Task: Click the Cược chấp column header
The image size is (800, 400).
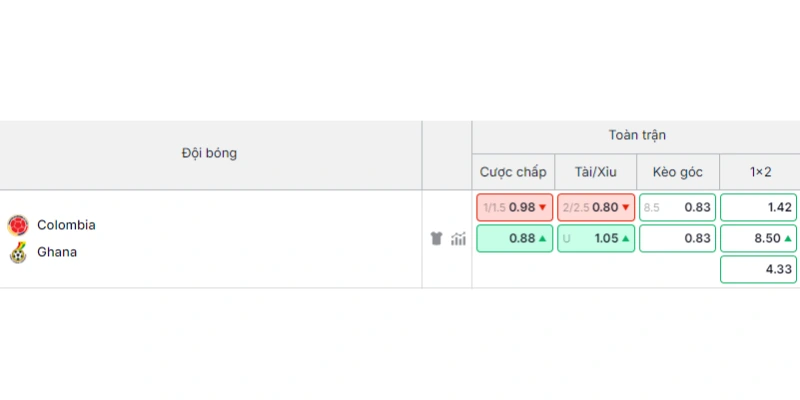Action: pos(513,172)
